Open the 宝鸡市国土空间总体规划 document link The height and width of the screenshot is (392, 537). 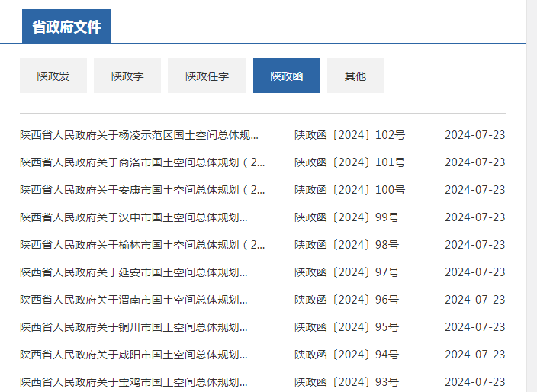(133, 382)
